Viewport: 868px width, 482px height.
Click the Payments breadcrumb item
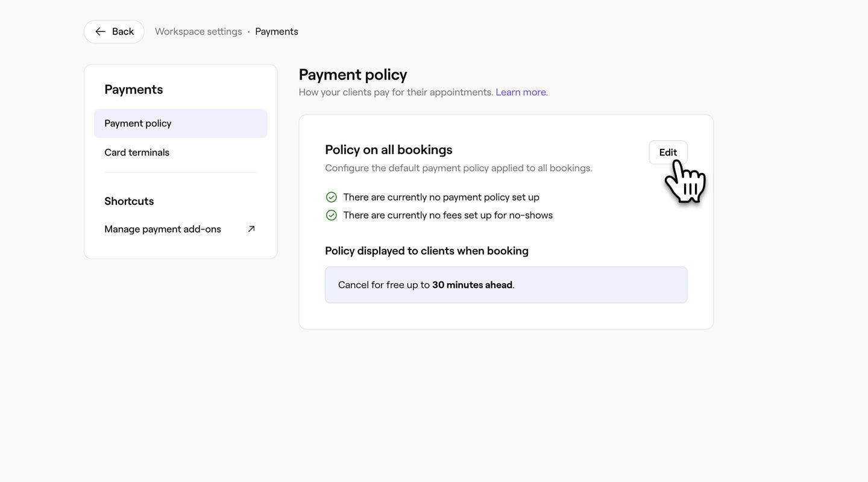point(277,31)
